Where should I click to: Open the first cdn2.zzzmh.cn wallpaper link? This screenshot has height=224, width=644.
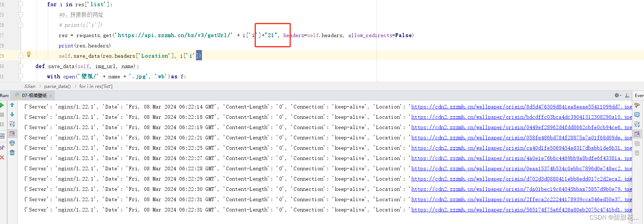[522, 107]
